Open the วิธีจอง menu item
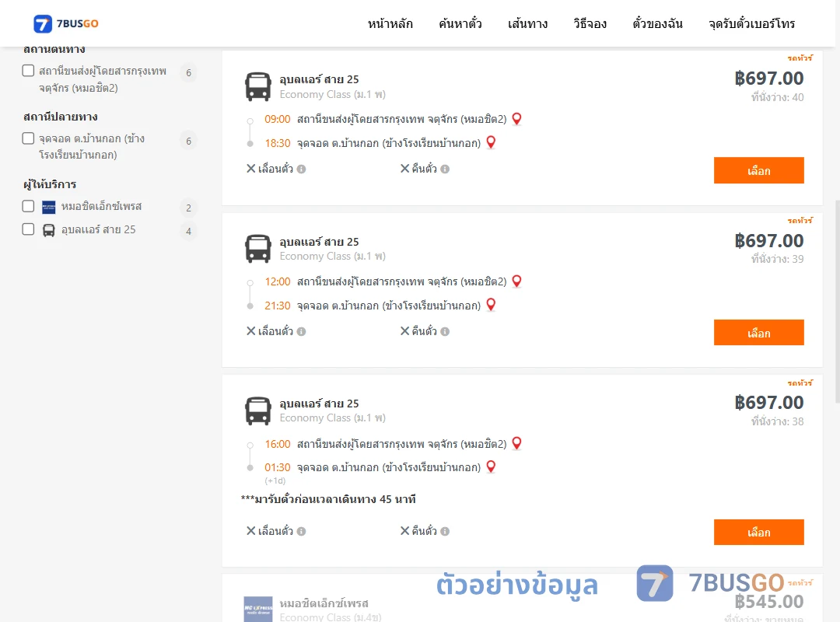840x622 pixels. [590, 23]
